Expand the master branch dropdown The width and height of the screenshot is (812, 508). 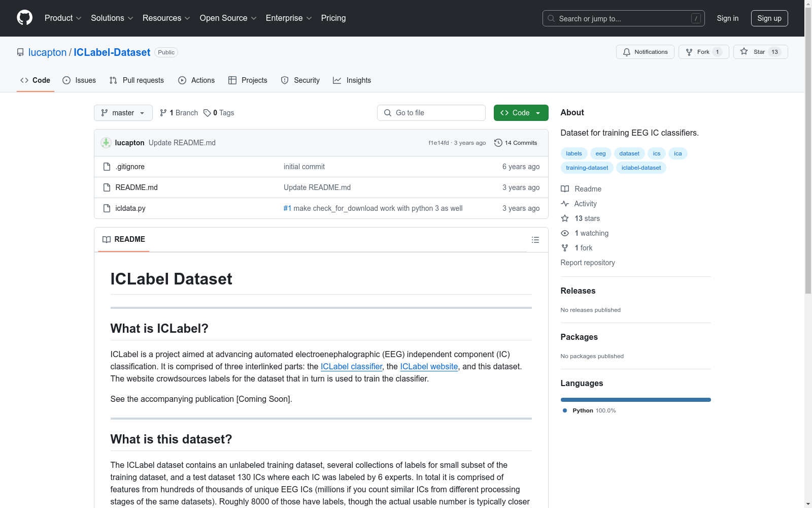click(123, 113)
